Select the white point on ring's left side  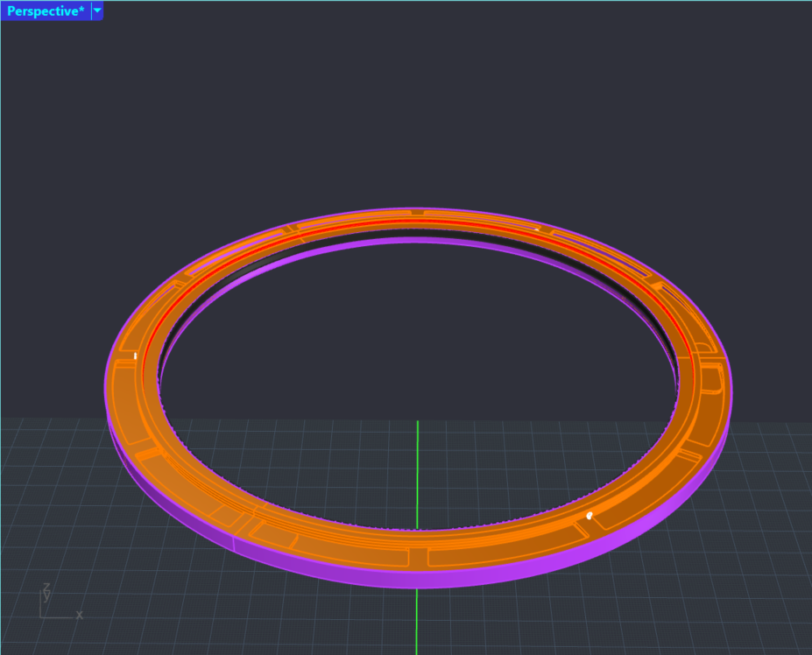135,356
